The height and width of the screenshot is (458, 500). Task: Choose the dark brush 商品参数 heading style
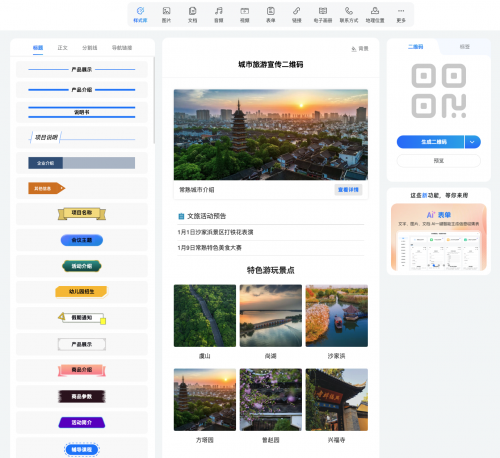click(82, 396)
